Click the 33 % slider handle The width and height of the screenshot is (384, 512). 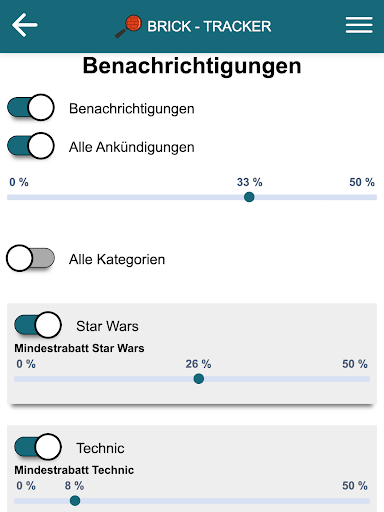(249, 197)
